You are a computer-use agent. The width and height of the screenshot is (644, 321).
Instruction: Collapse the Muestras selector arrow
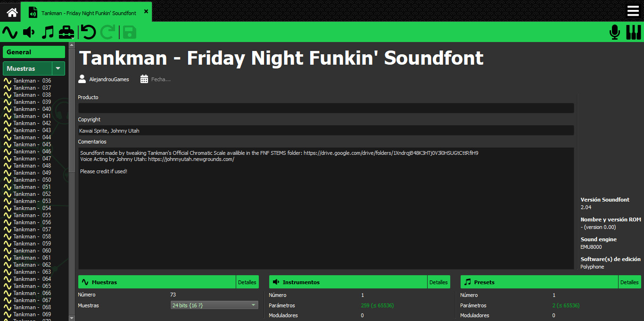pos(58,68)
